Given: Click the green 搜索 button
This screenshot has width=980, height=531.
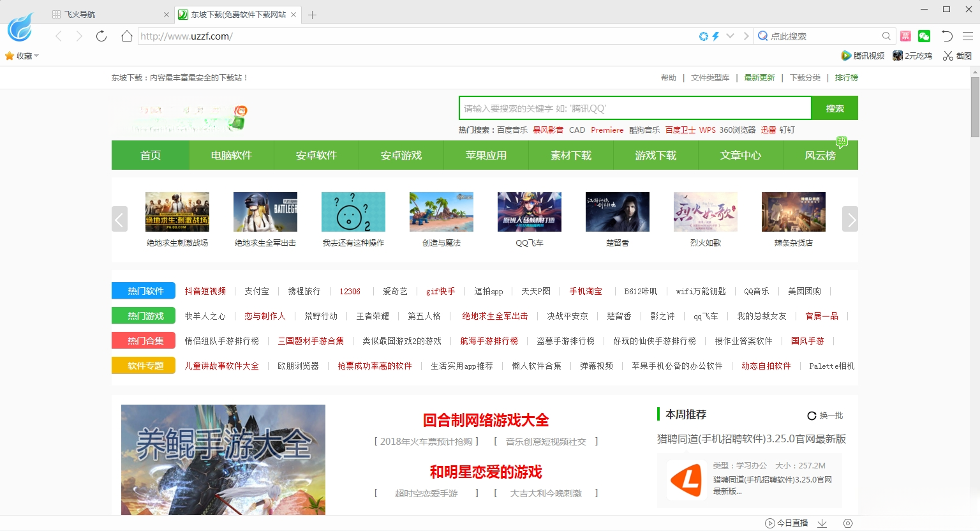Looking at the screenshot, I should 835,108.
